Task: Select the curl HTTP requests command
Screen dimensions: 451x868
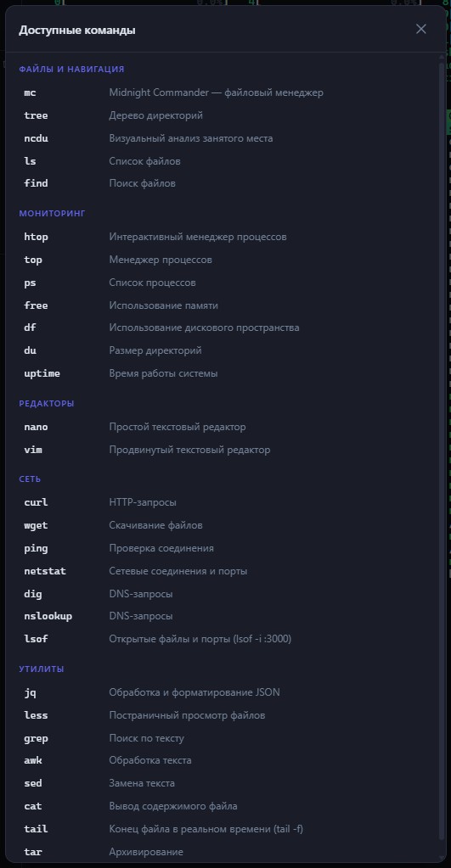Action: click(x=223, y=502)
